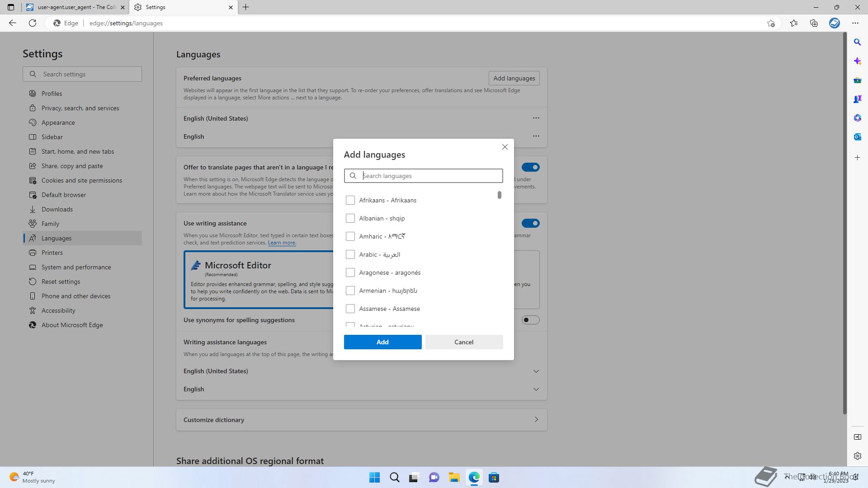Go to Downloads settings
The width and height of the screenshot is (868, 488).
82,209
